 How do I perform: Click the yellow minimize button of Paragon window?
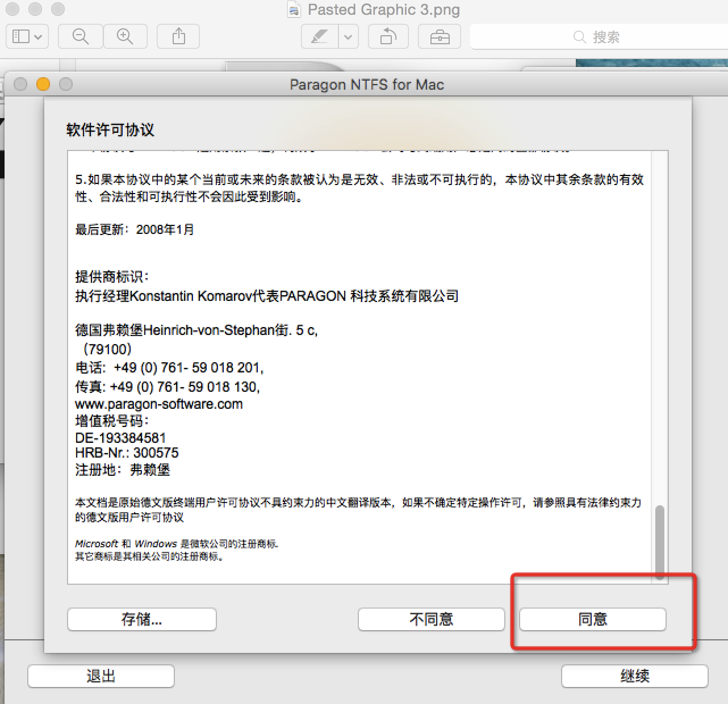point(43,85)
